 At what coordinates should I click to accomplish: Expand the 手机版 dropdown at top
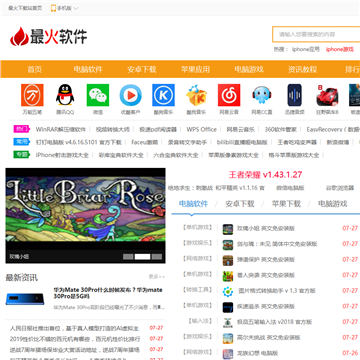coord(64,8)
